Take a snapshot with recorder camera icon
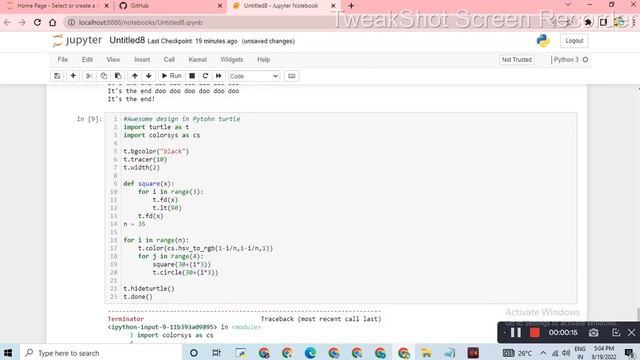Image resolution: width=640 pixels, height=360 pixels. tap(593, 333)
